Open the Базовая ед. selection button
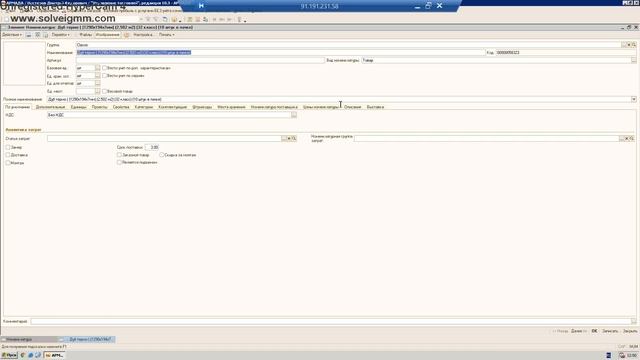The image size is (640, 360). (98, 68)
